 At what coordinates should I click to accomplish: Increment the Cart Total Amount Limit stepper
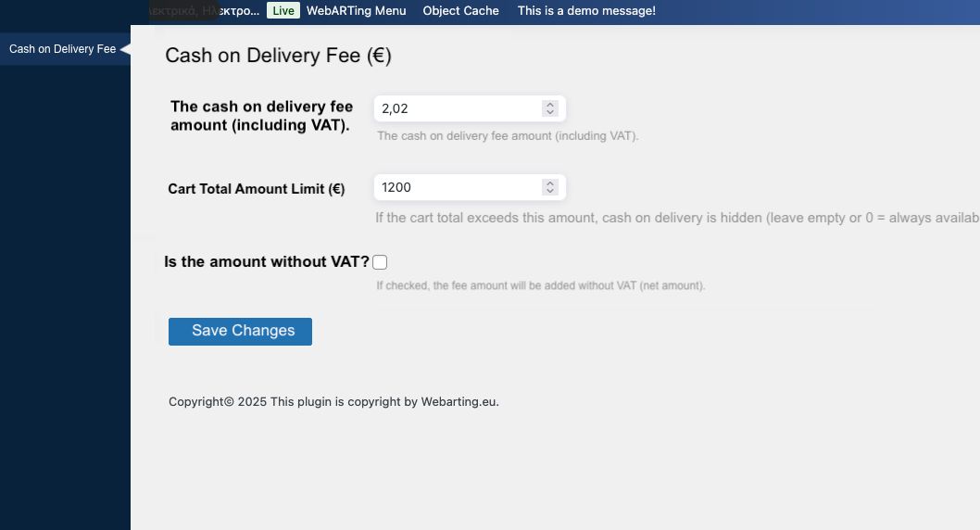pos(550,183)
